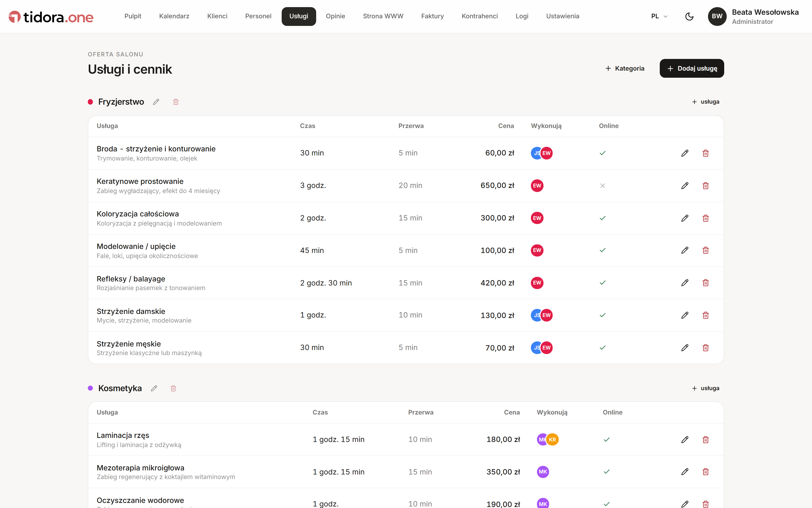812x508 pixels.
Task: Open the Ustawienia tab
Action: 563,16
